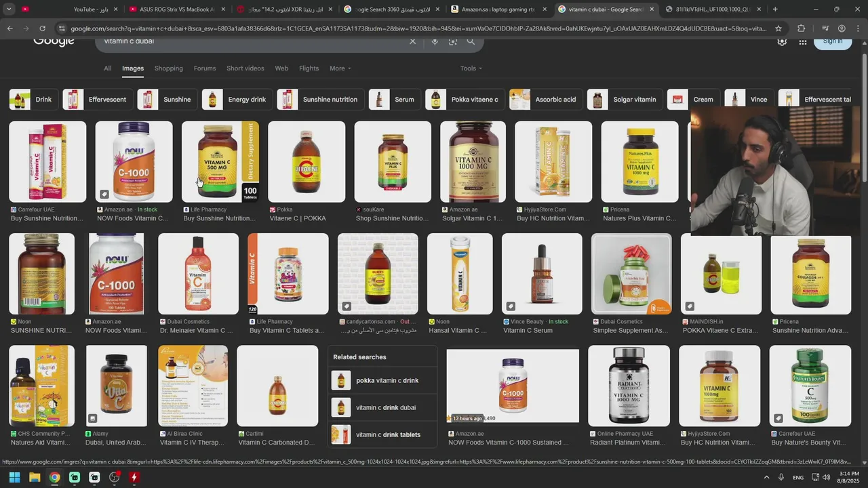Click the Sign in button
Viewport: 868px width, 488px height.
832,41
